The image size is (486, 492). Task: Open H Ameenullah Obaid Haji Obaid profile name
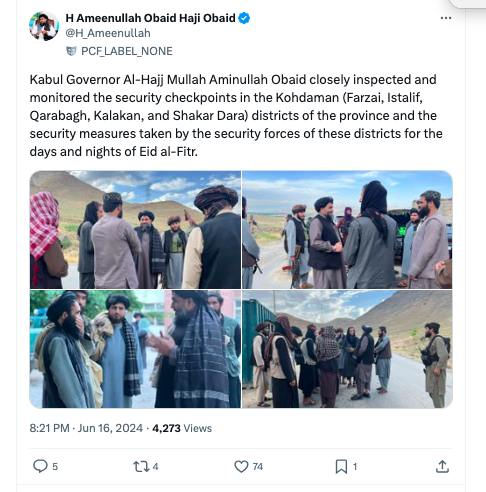pos(150,18)
